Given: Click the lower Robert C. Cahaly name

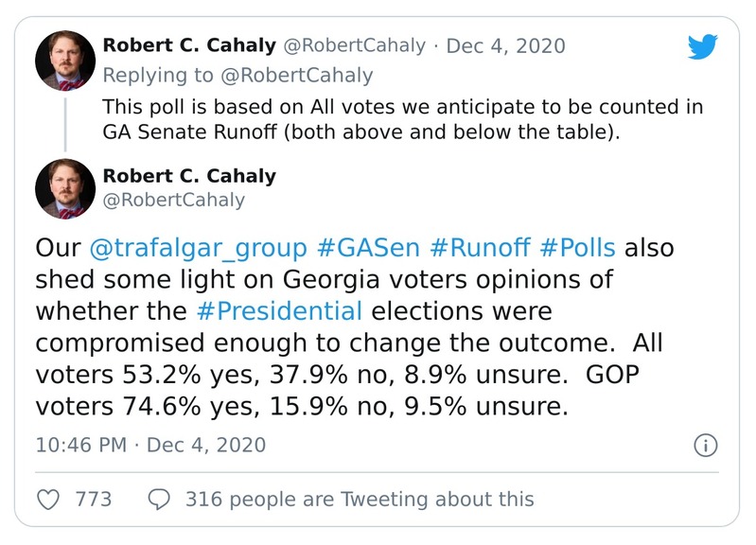Looking at the screenshot, I should pyautogui.click(x=189, y=176).
